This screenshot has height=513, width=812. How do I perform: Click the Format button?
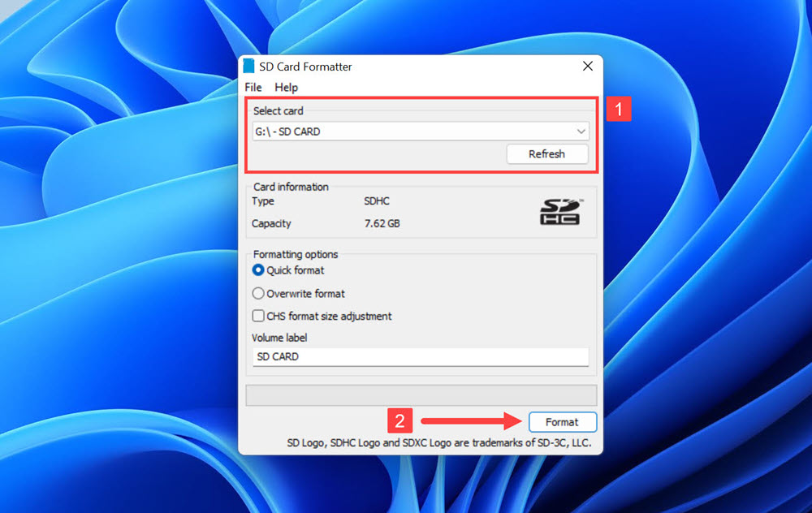coord(563,422)
